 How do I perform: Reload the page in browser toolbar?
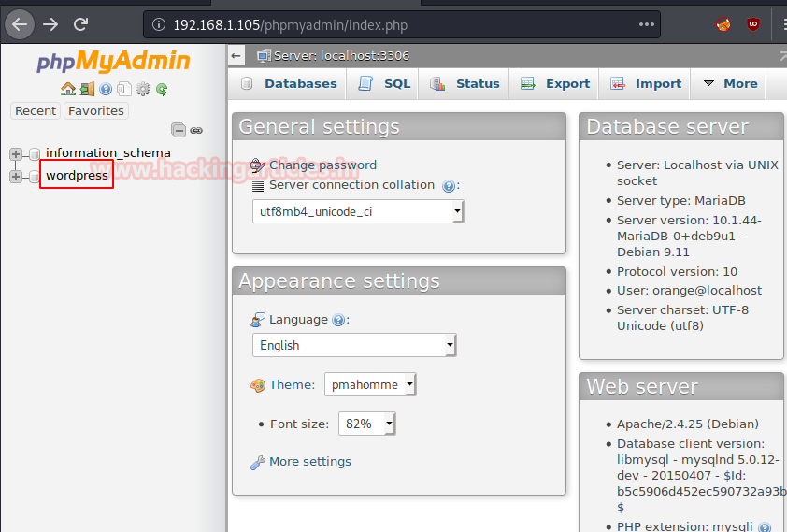pyautogui.click(x=80, y=24)
